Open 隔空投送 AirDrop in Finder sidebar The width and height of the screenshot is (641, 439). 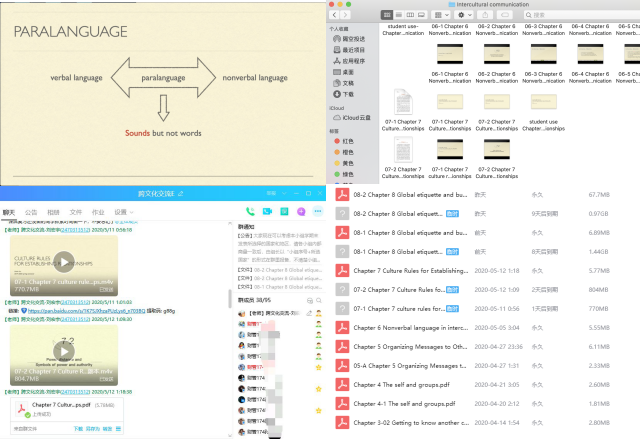pos(349,39)
